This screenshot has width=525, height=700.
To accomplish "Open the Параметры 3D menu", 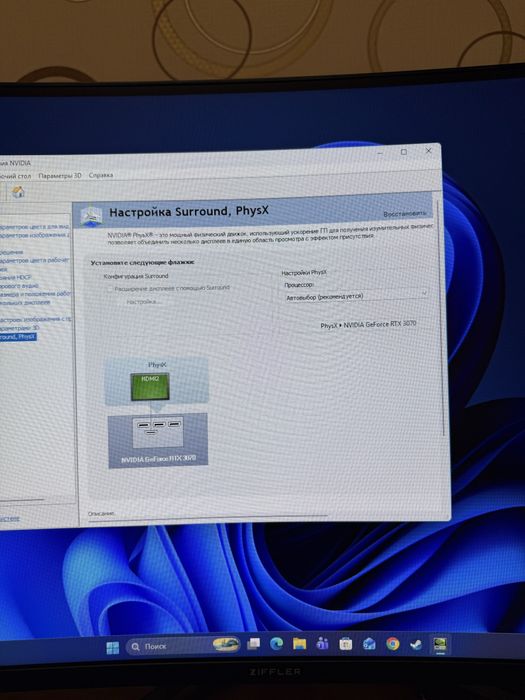I will pos(60,176).
